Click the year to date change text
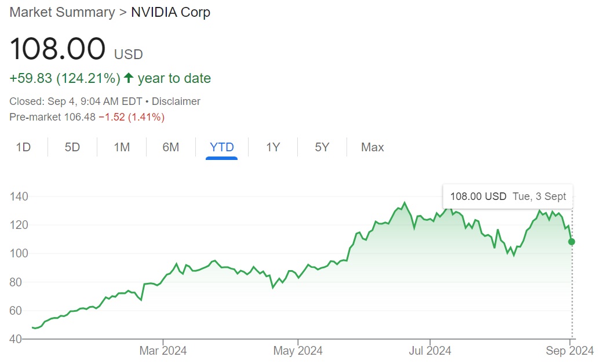The image size is (598, 364). pos(174,78)
